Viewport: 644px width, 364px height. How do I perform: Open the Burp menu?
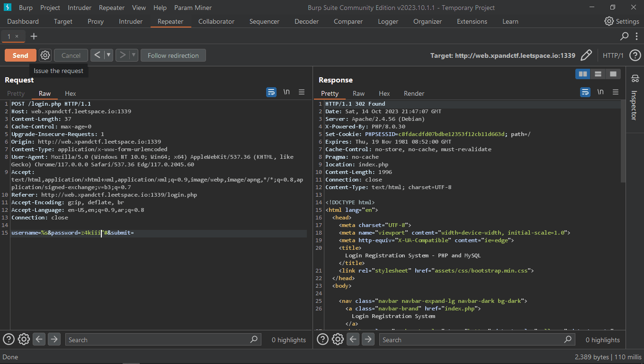[26, 8]
